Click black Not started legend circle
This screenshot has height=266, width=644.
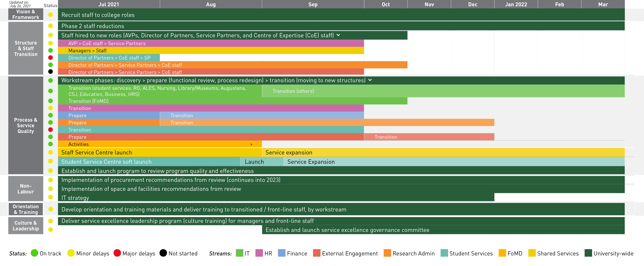tap(163, 253)
